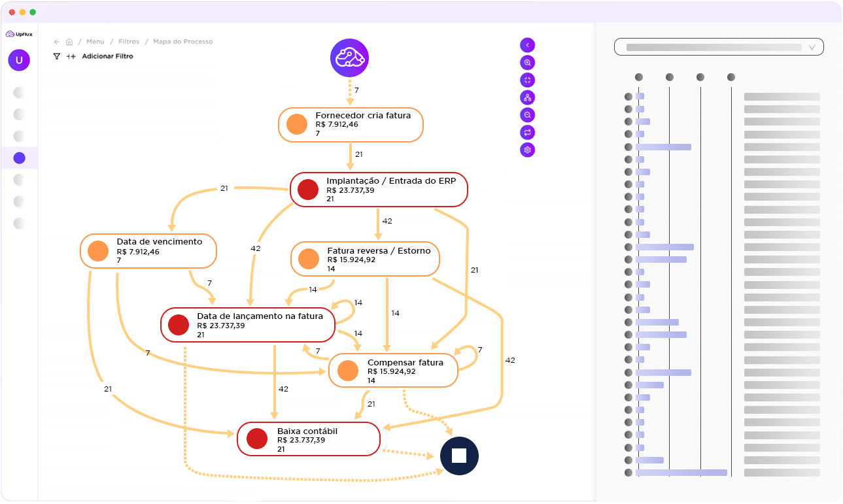Click the UpFlux logo

click(20, 33)
